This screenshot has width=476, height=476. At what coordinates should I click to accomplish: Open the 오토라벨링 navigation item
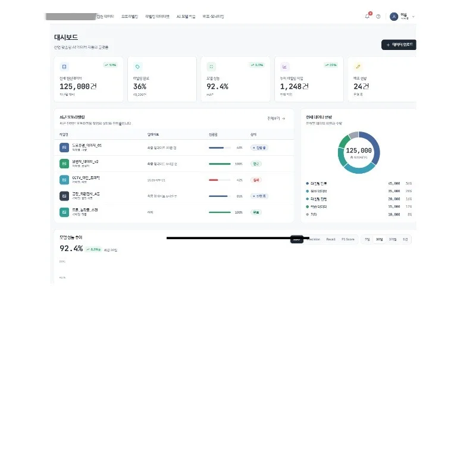coord(130,17)
